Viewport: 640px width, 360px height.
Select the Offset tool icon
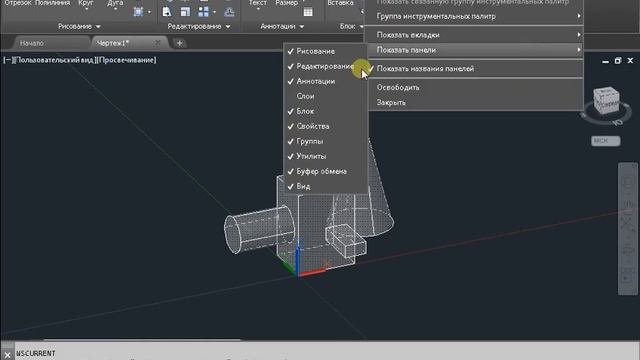(x=229, y=12)
